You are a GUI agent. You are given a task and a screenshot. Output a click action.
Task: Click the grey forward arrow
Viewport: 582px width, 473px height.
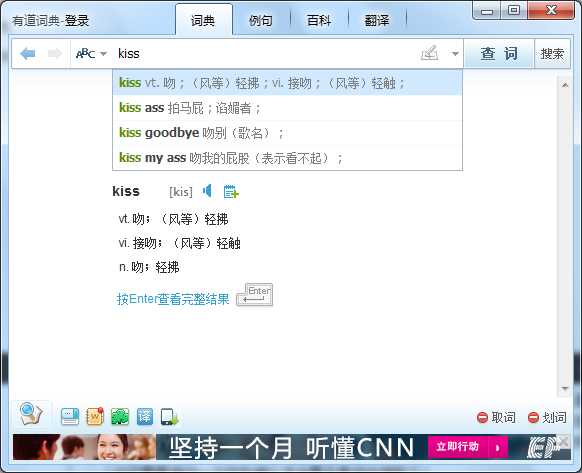[x=55, y=54]
